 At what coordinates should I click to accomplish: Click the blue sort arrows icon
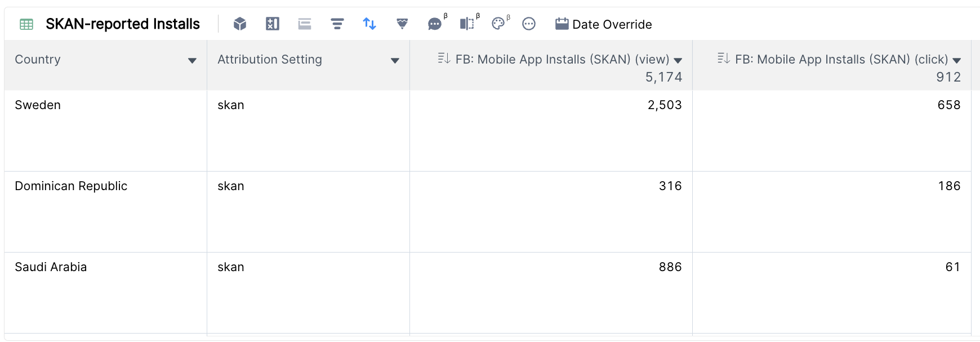tap(369, 24)
